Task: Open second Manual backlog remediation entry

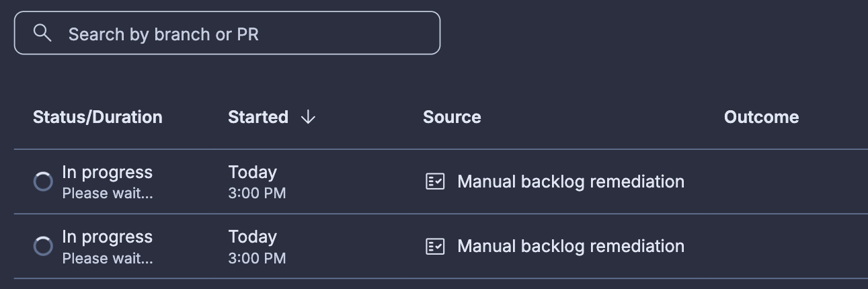Action: pos(571,246)
